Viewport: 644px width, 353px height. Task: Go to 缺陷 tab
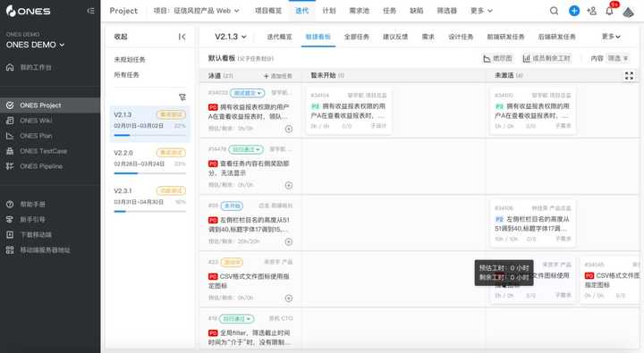(x=417, y=11)
